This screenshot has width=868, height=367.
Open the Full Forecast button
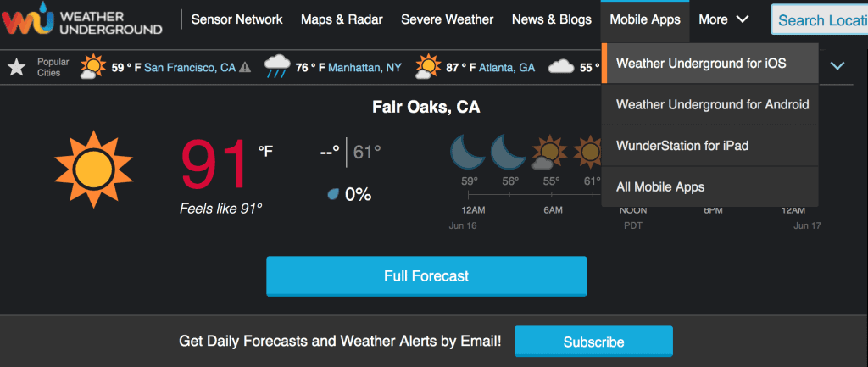426,275
